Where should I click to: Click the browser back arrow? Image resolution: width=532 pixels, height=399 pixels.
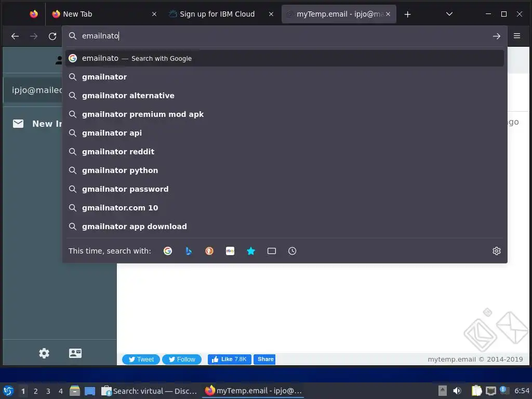[15, 36]
